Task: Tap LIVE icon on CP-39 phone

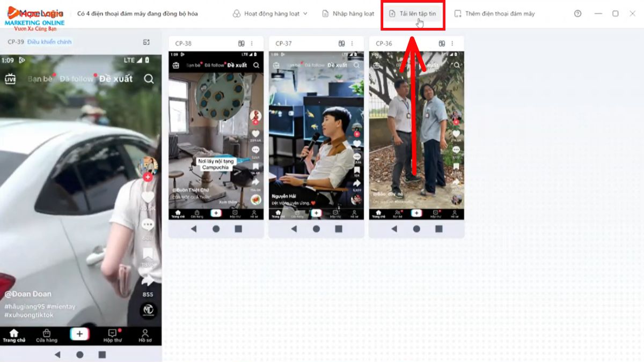Action: point(10,79)
